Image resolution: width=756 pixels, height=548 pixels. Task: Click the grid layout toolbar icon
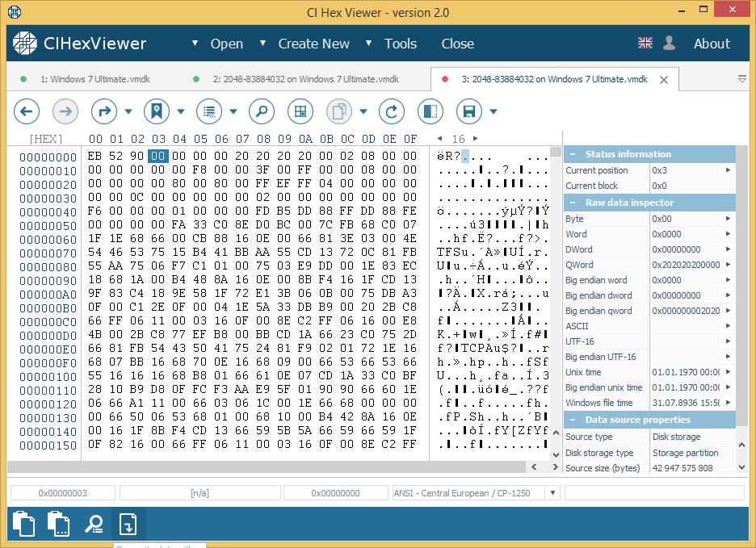(300, 111)
